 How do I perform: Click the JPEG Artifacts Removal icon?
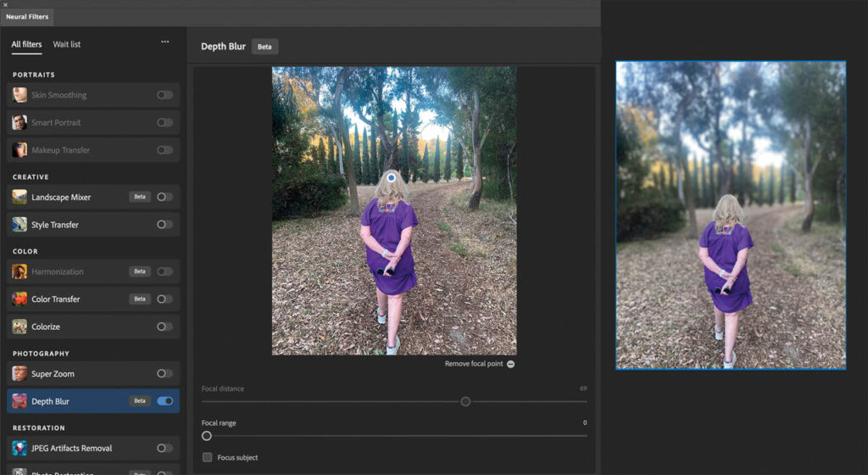19,448
